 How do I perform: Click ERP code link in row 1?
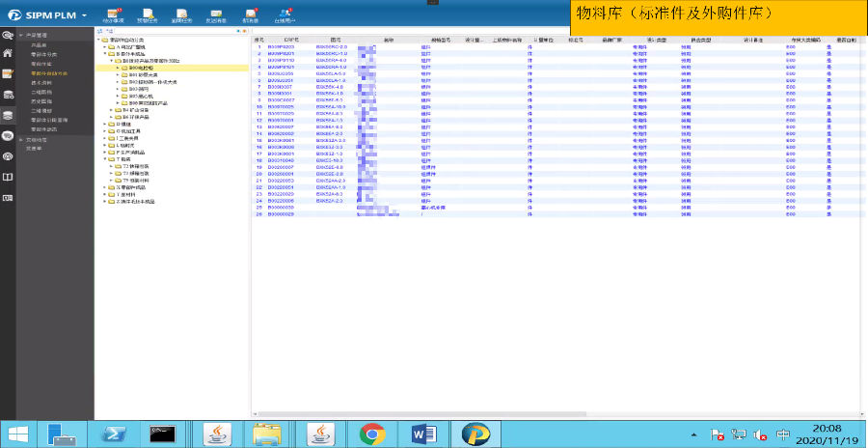[281, 46]
